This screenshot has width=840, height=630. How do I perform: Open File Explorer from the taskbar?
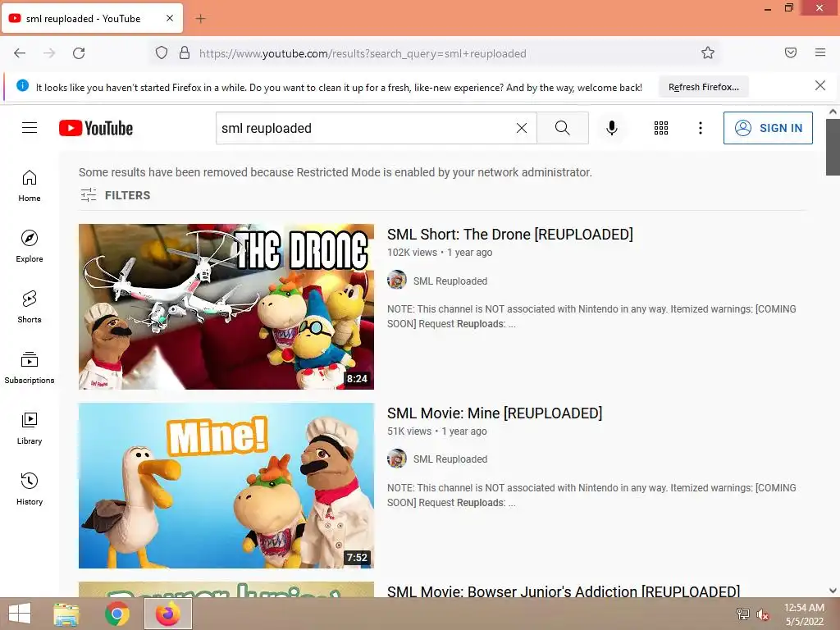[x=66, y=614]
